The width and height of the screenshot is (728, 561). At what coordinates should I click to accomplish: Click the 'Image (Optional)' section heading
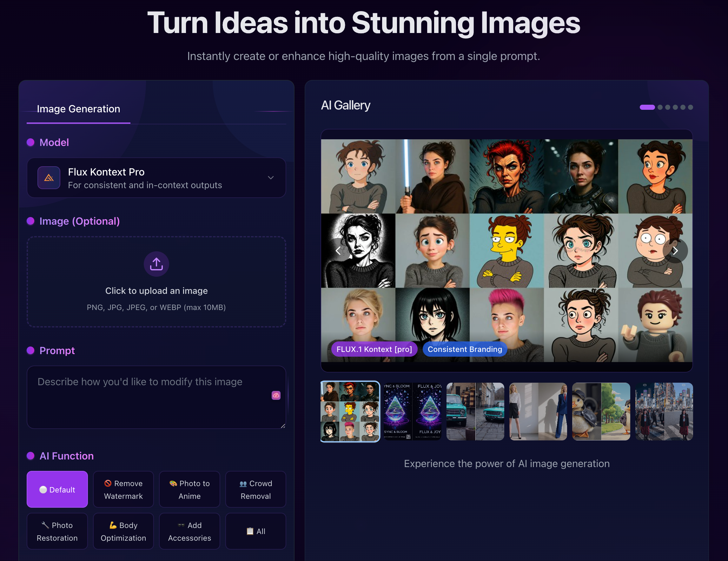coord(80,221)
